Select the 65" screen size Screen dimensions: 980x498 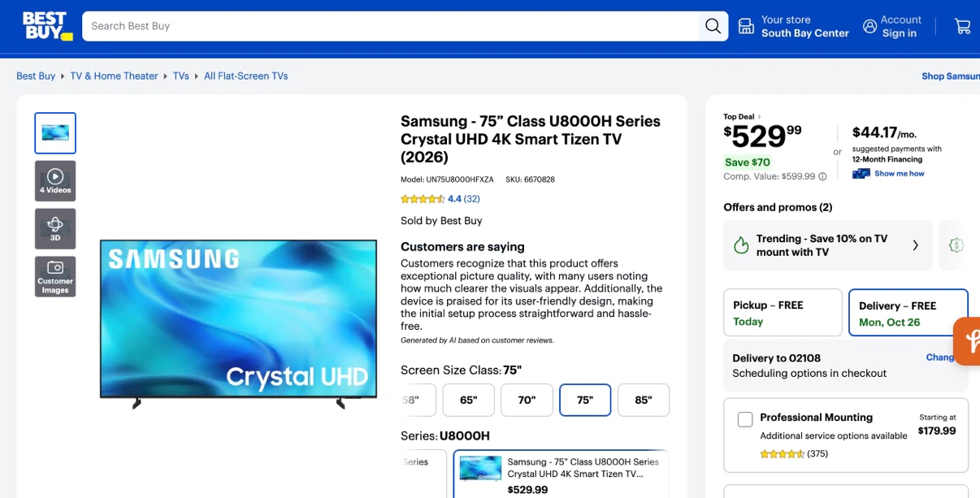(469, 400)
